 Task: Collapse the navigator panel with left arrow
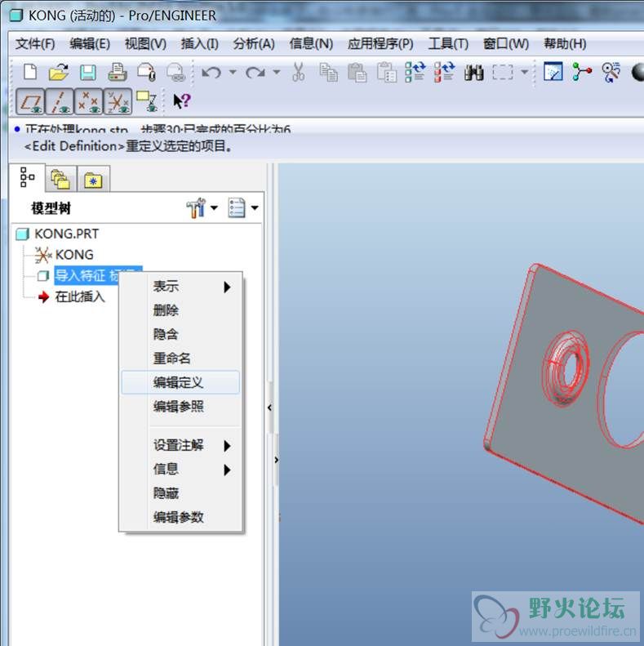(269, 408)
